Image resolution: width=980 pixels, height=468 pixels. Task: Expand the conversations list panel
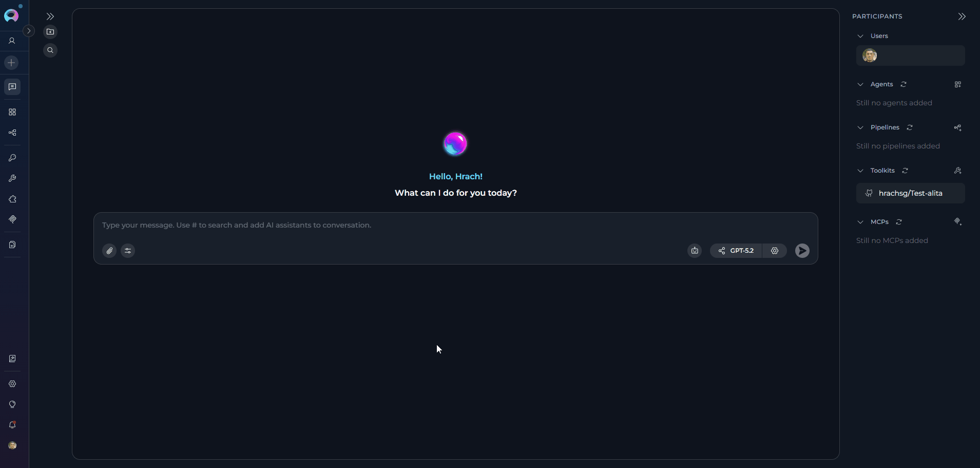[x=50, y=16]
